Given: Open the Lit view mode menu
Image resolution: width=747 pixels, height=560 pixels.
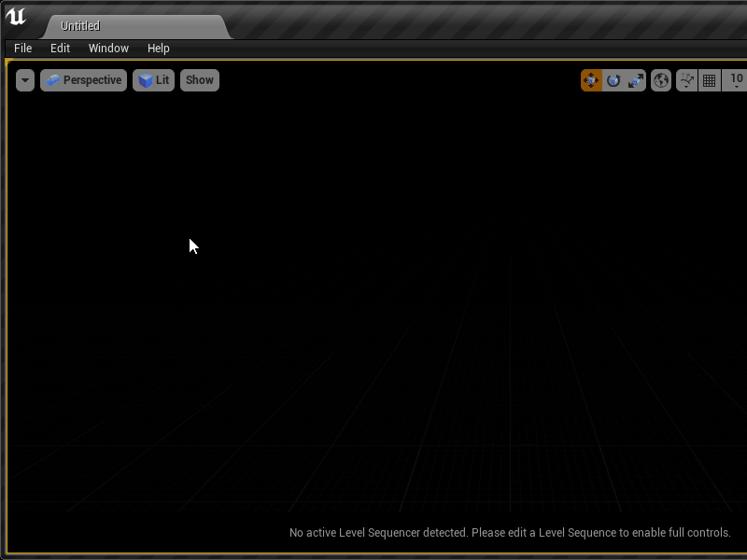Looking at the screenshot, I should point(153,80).
